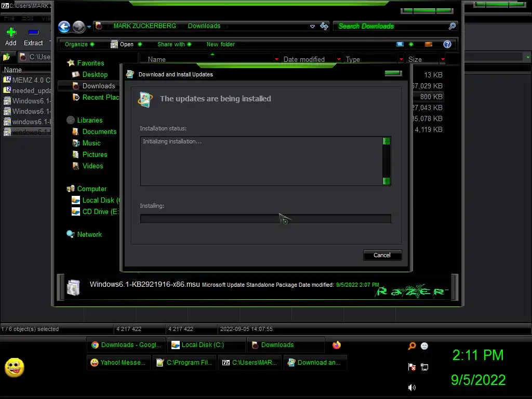Click installation status scrollbar down arrow
Image resolution: width=532 pixels, height=399 pixels.
pyautogui.click(x=386, y=181)
